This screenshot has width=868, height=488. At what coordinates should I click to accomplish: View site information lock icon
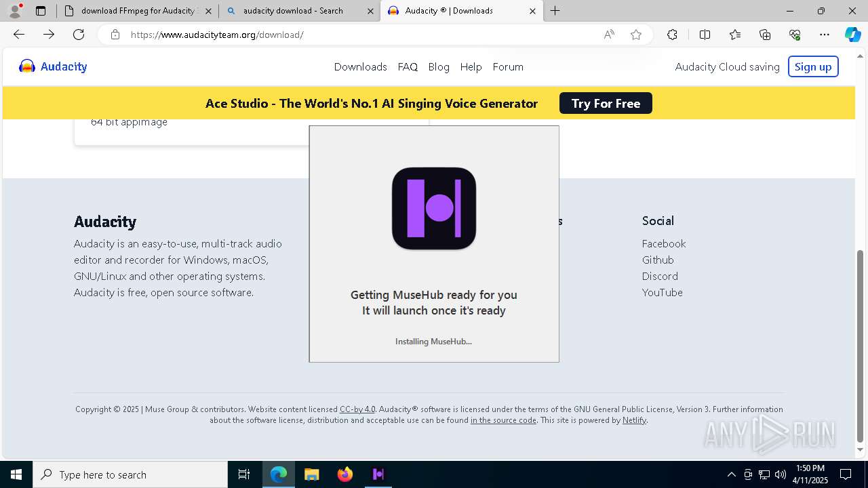point(115,35)
